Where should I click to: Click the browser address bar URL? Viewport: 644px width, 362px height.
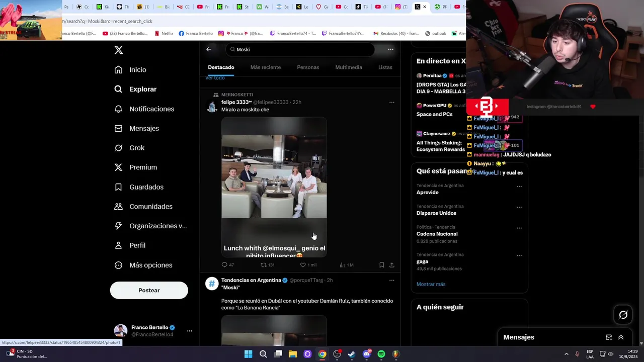click(107, 21)
